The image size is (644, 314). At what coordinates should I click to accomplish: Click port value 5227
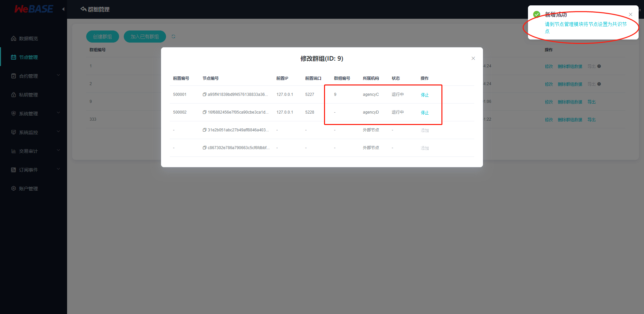[x=310, y=95]
